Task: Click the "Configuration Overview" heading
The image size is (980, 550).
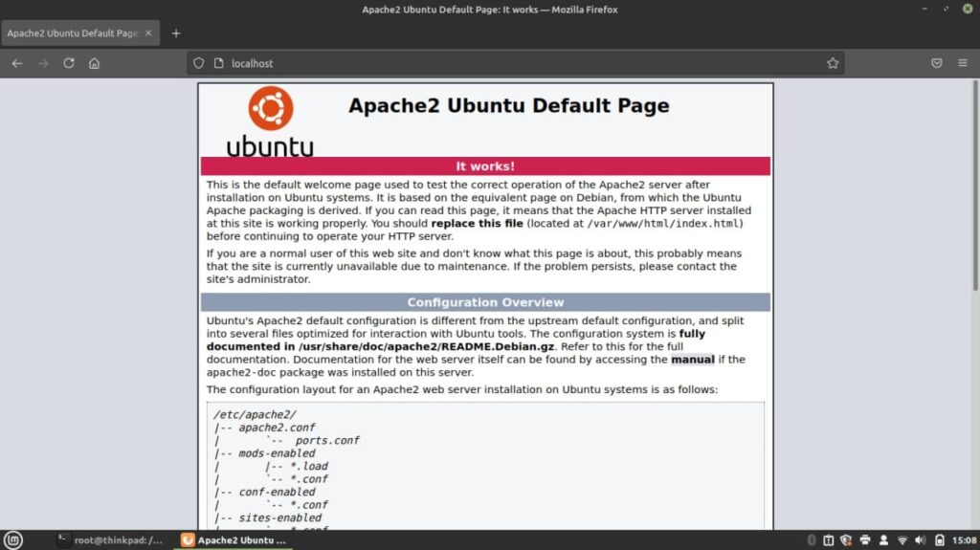Action: (485, 302)
